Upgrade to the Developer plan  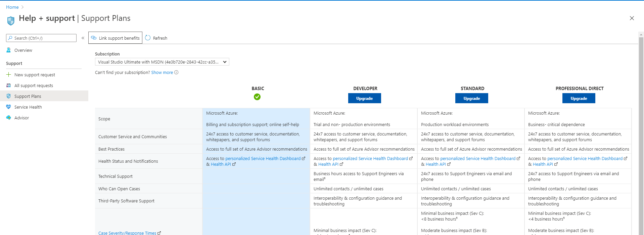(x=365, y=98)
